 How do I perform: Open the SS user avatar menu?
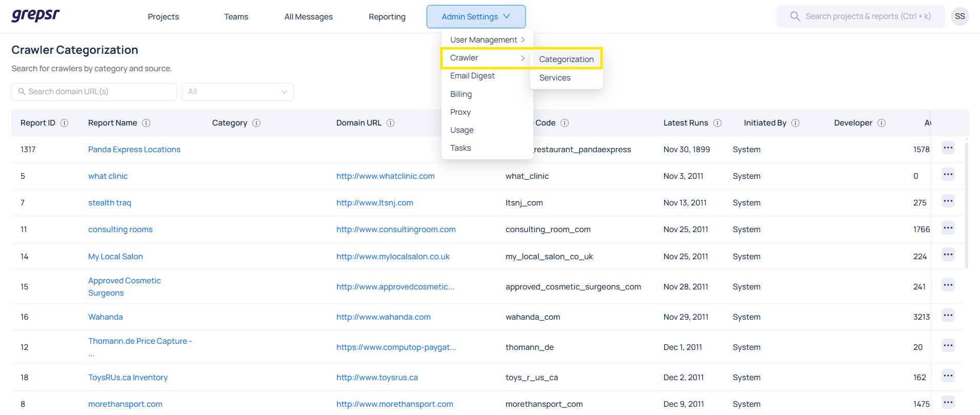click(959, 16)
